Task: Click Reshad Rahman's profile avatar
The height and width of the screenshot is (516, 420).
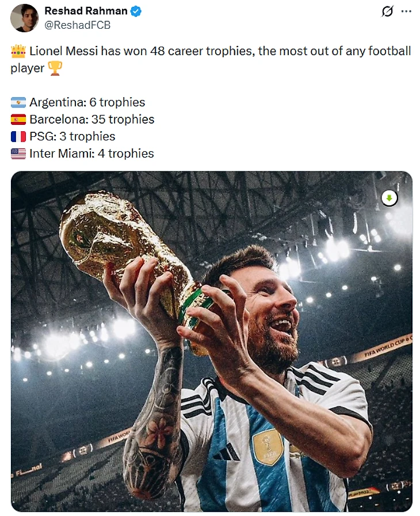Action: coord(24,18)
